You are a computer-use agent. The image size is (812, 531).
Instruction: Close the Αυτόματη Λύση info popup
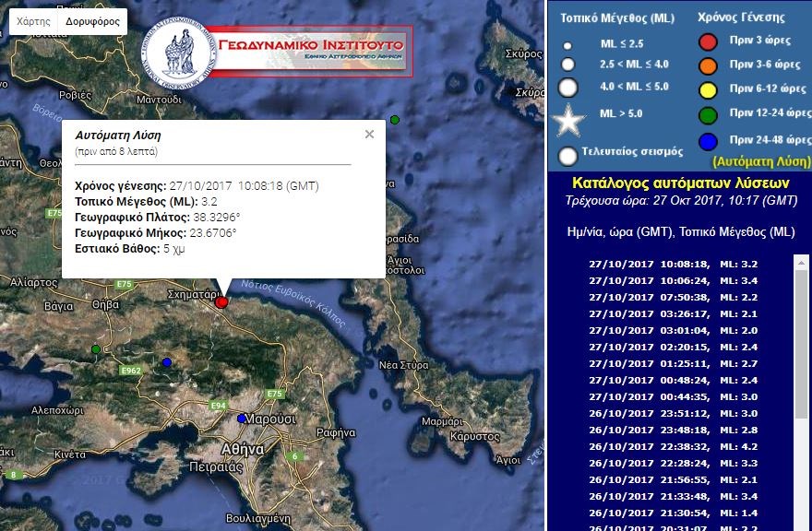[x=369, y=135]
